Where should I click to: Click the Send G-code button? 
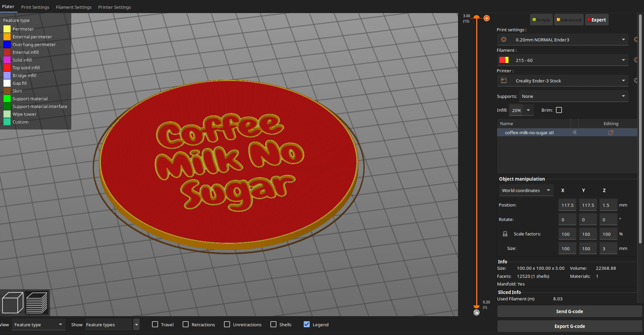click(x=569, y=311)
